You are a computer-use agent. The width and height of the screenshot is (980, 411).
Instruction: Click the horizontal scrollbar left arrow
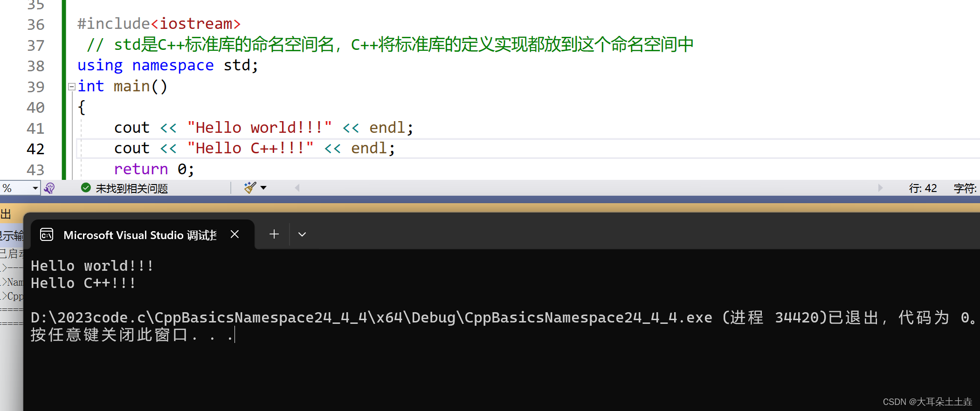point(297,188)
